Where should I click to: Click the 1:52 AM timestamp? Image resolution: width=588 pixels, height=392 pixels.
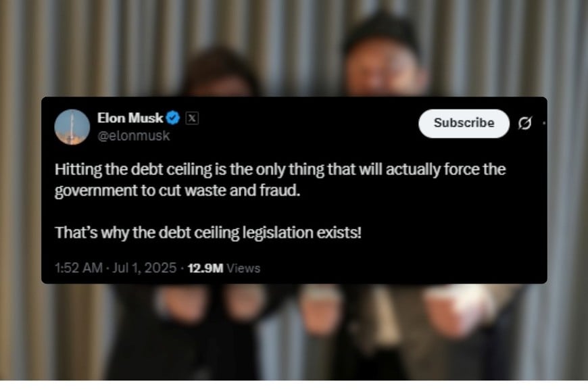pos(78,268)
